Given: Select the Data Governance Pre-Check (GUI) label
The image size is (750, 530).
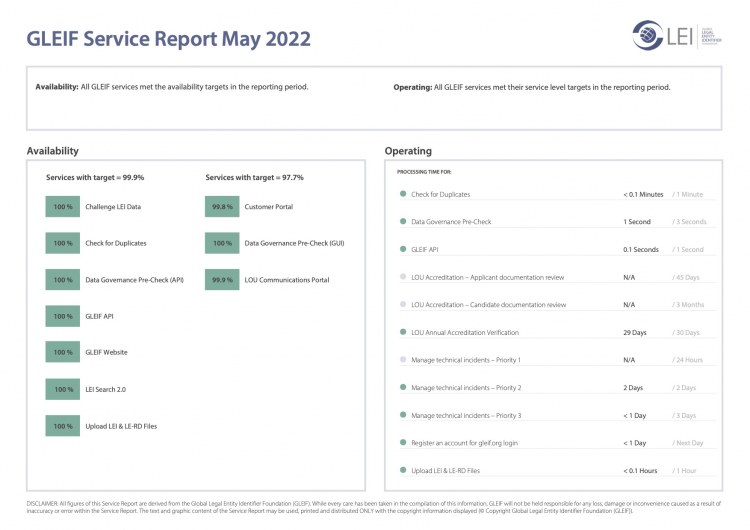Looking at the screenshot, I should point(294,243).
